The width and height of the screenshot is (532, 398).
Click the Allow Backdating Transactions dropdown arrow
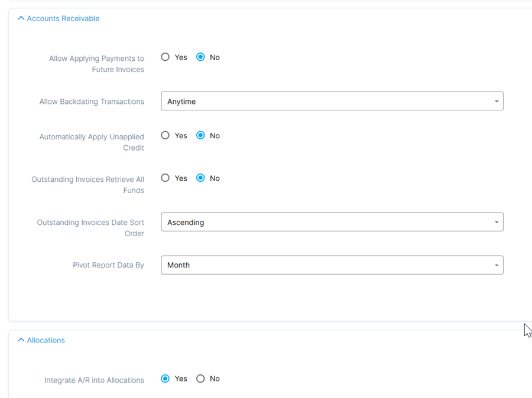pos(497,102)
